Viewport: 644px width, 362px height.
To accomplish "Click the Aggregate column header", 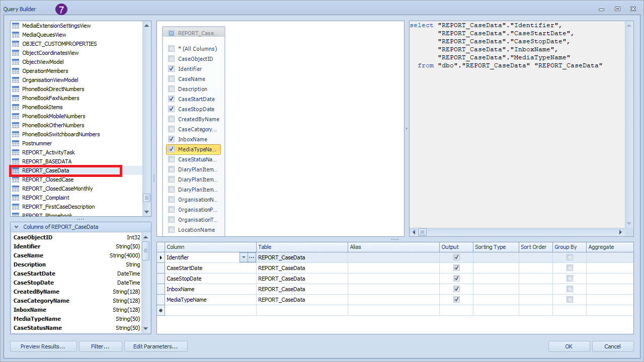I will click(610, 247).
